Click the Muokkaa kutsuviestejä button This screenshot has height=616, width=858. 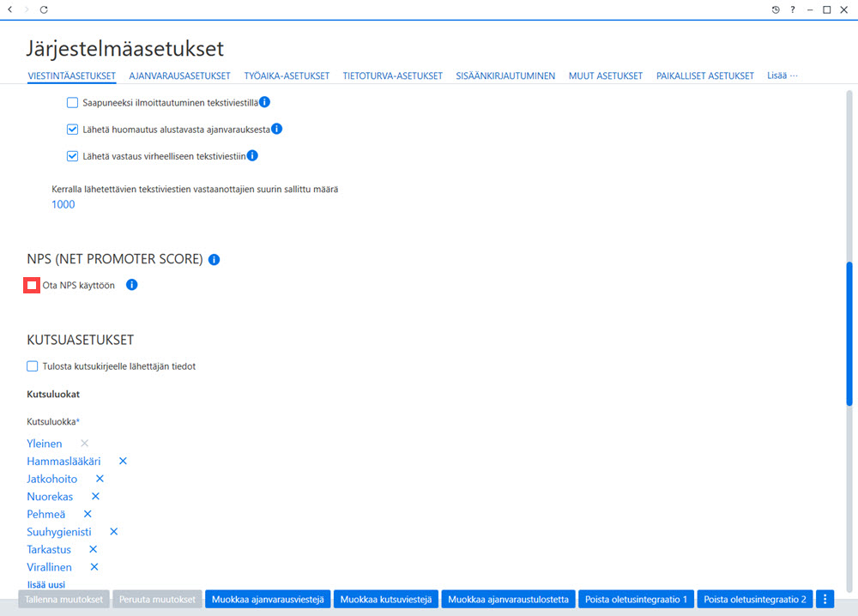(386, 599)
